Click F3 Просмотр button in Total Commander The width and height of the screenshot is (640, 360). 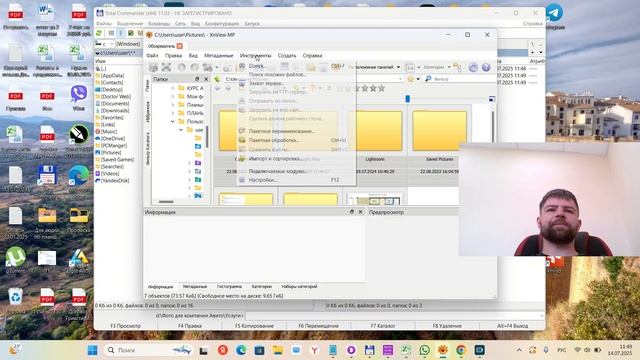[126, 326]
